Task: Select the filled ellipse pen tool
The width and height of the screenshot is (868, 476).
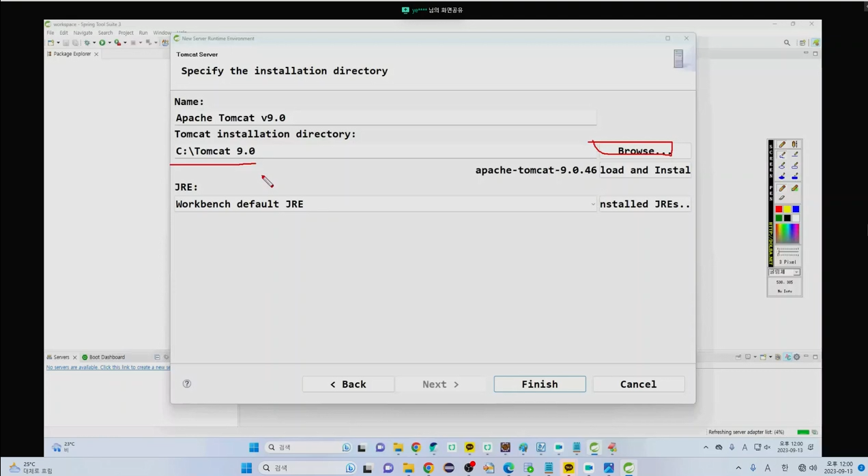Action: coord(782,176)
